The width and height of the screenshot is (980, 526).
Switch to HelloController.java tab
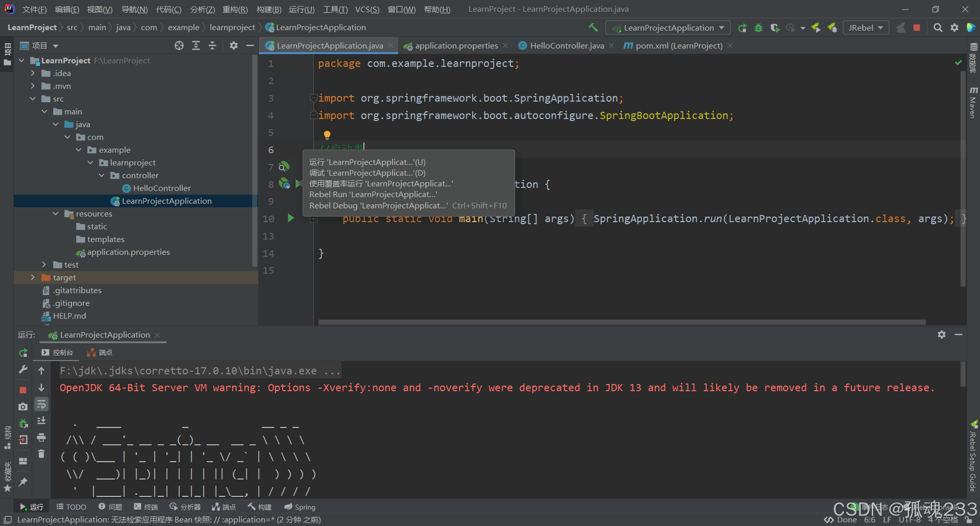(567, 46)
